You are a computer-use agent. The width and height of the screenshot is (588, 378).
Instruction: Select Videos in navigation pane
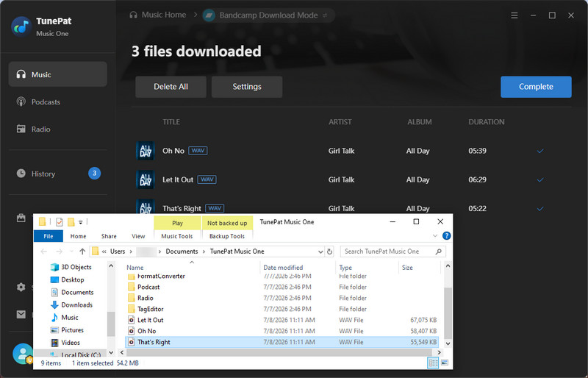click(x=65, y=343)
